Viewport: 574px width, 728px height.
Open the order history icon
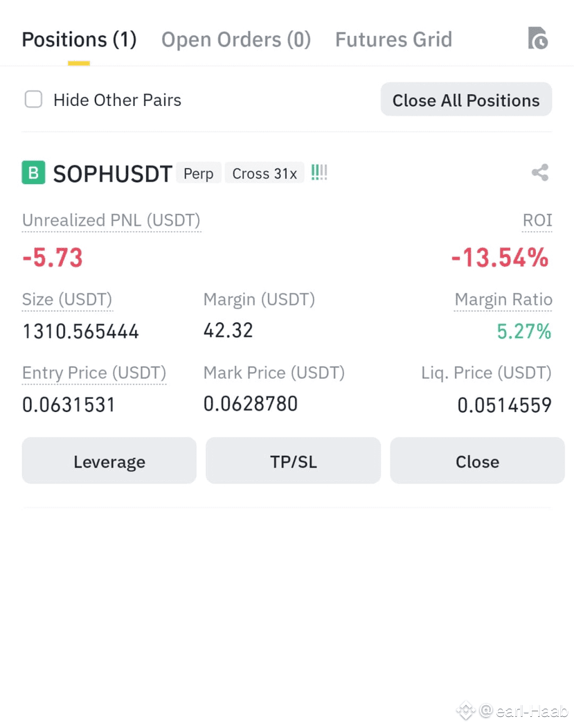coord(538,38)
